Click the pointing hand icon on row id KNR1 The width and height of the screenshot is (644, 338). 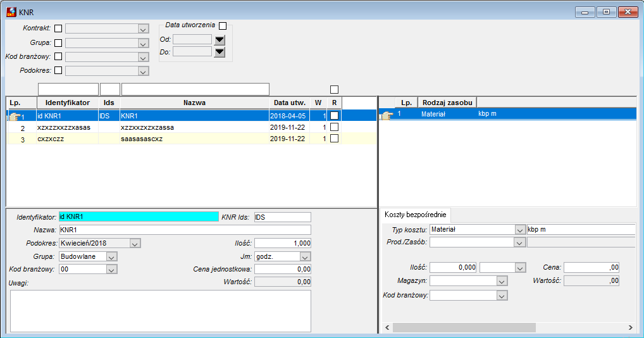click(15, 116)
